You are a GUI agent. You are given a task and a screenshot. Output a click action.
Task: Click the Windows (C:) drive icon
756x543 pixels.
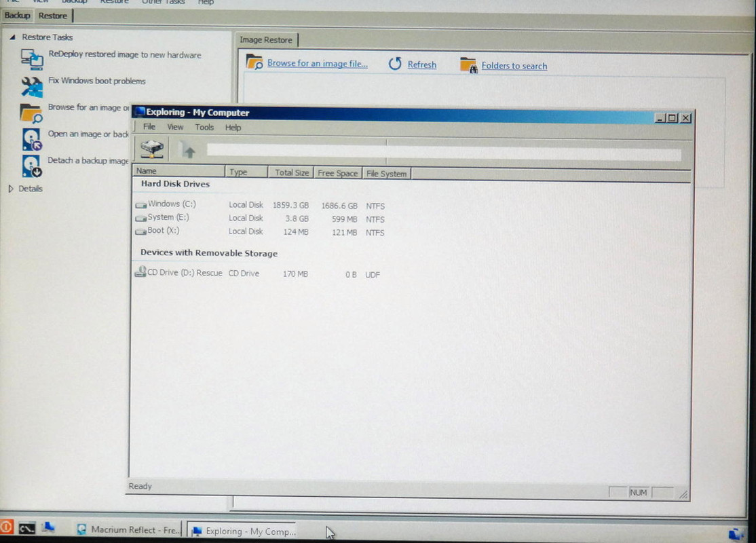[140, 205]
